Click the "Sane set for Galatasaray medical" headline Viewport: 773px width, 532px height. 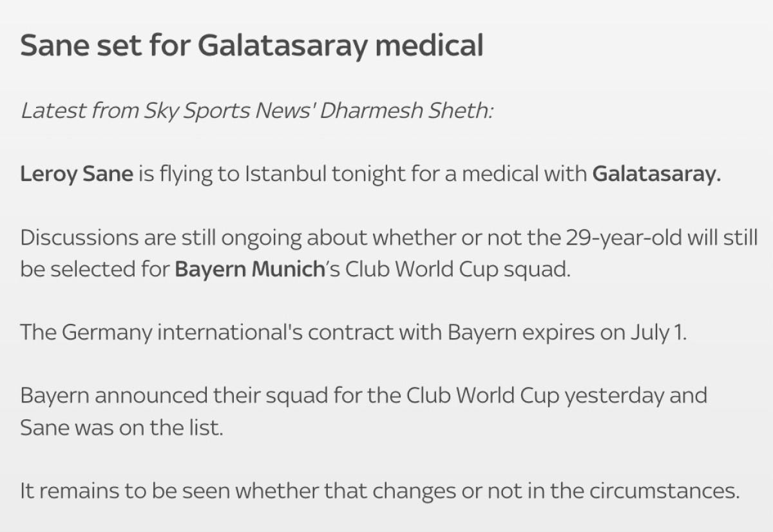251,46
